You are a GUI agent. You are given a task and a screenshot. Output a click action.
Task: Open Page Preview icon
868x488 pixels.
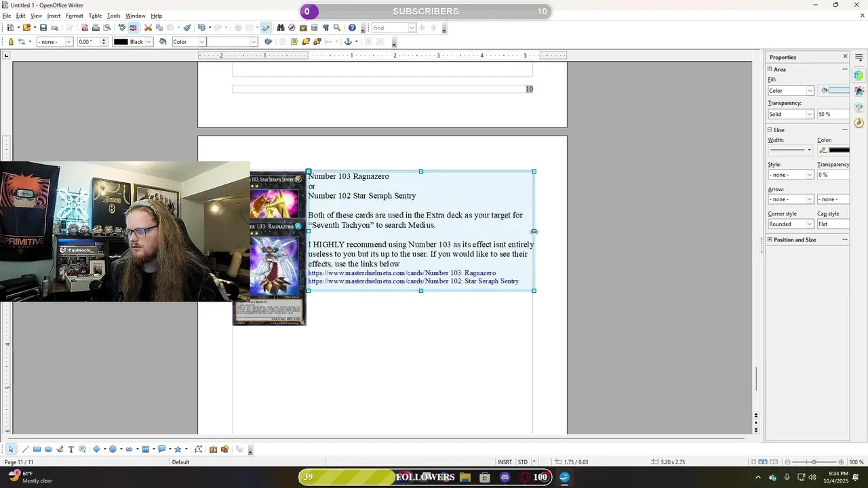106,28
